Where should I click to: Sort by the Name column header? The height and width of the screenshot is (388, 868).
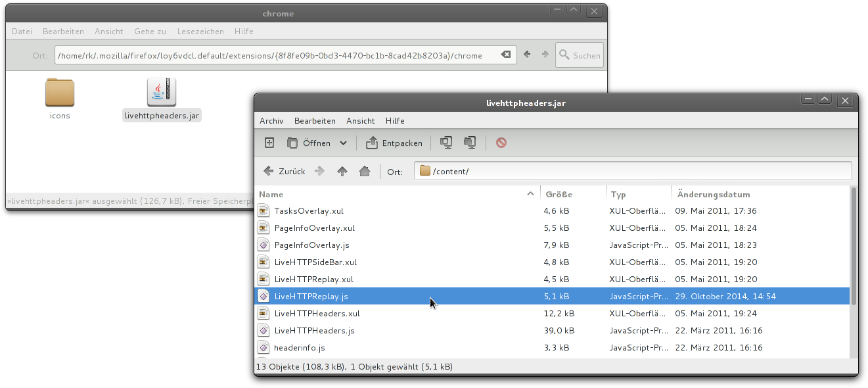[x=397, y=194]
